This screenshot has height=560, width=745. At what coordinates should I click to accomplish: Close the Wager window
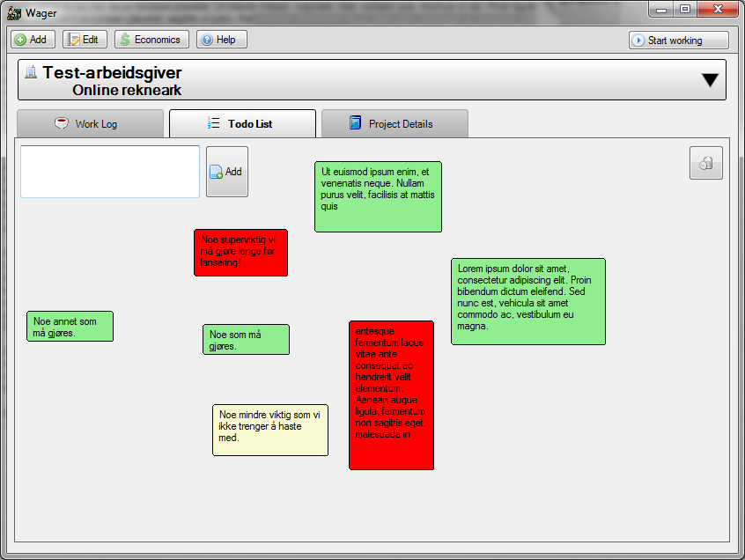[718, 9]
